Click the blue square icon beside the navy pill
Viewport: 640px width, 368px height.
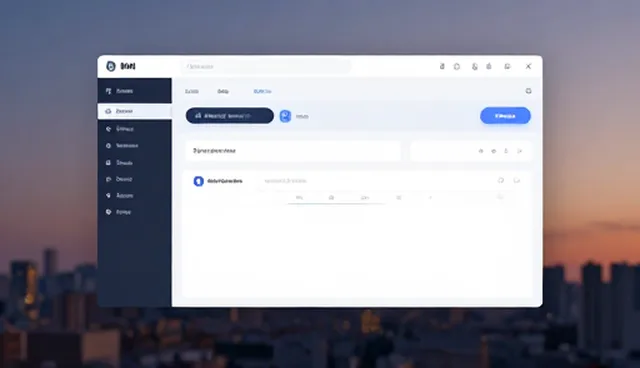(x=285, y=116)
